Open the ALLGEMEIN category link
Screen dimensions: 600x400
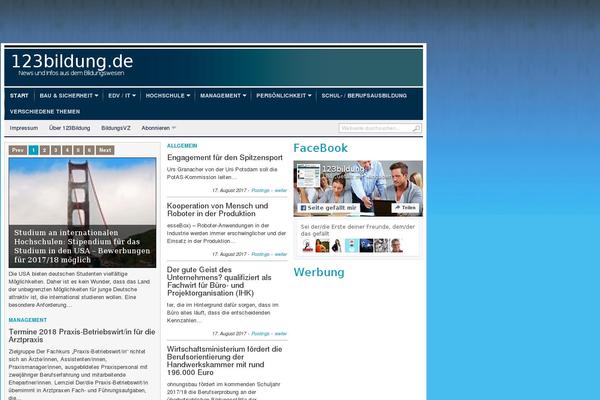click(182, 146)
